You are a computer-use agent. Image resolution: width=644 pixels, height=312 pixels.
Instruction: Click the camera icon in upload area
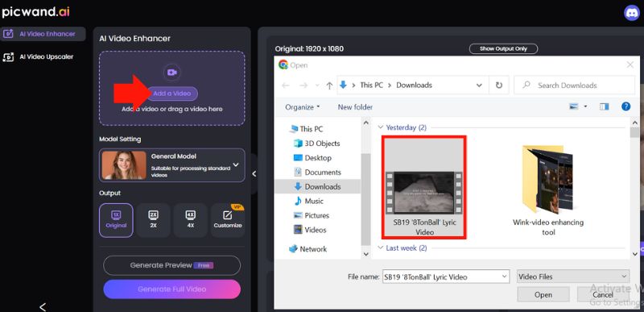tap(171, 73)
